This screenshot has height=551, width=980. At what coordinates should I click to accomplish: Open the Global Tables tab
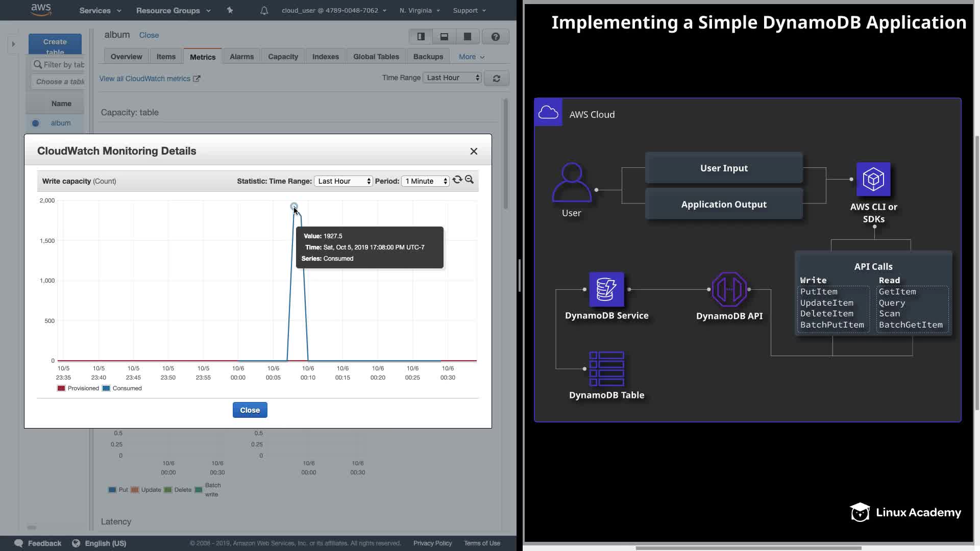pyautogui.click(x=376, y=57)
